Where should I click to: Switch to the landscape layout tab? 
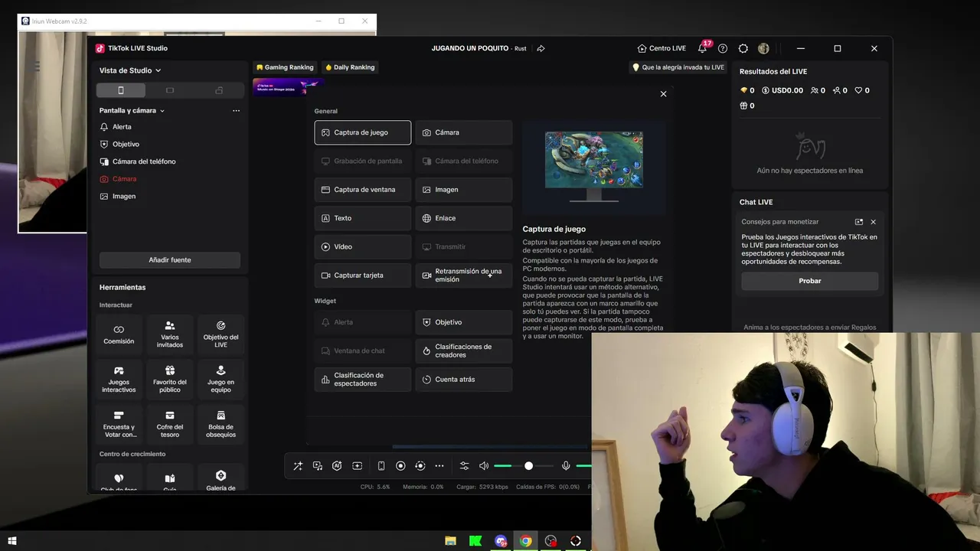tap(170, 90)
